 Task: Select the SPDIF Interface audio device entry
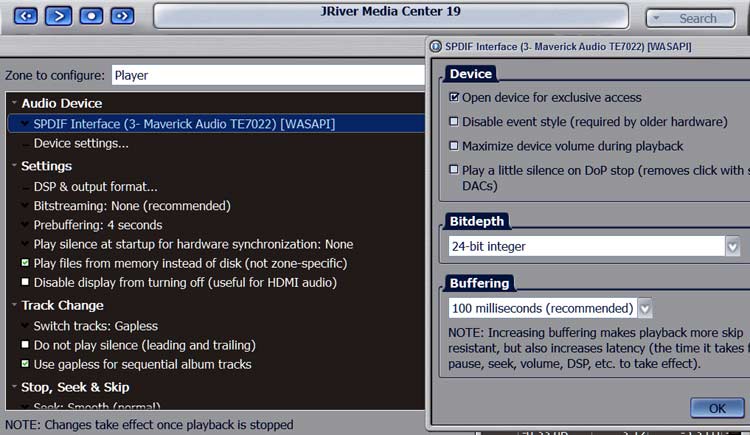pyautogui.click(x=184, y=124)
